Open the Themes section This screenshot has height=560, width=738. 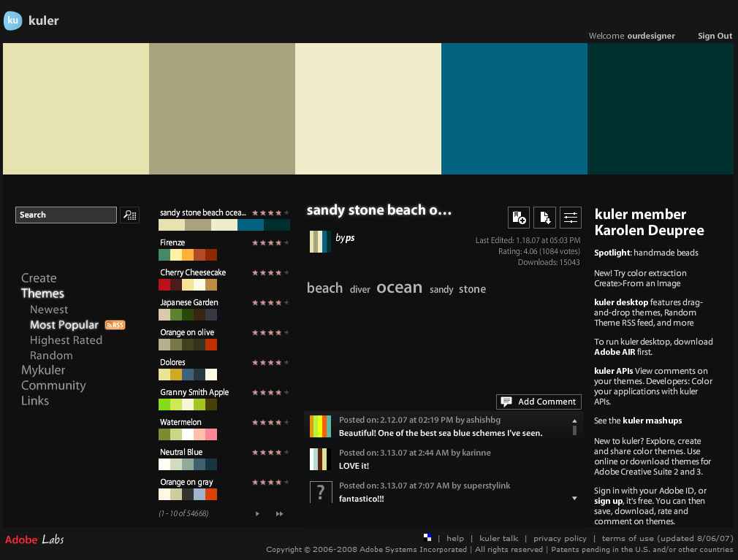tap(42, 294)
